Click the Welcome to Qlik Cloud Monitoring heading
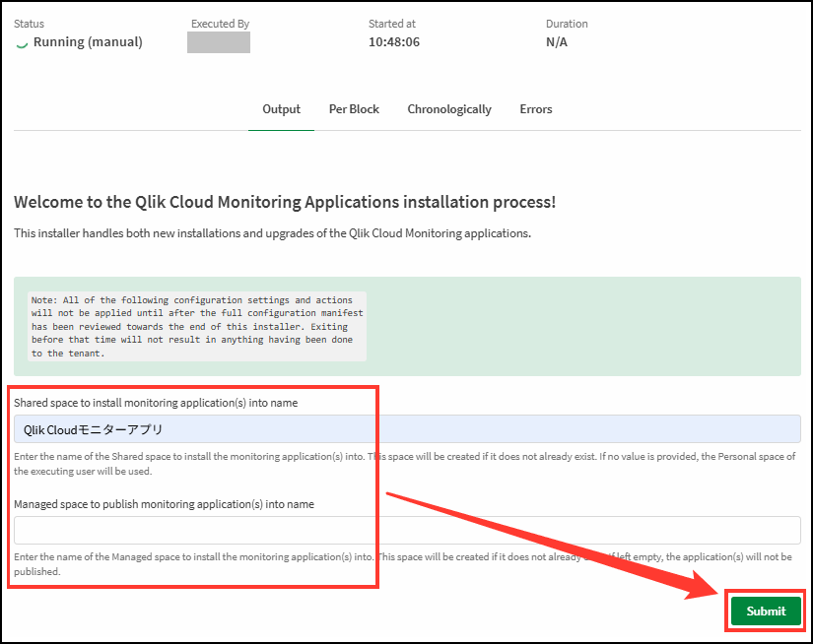The height and width of the screenshot is (644, 813). point(285,202)
